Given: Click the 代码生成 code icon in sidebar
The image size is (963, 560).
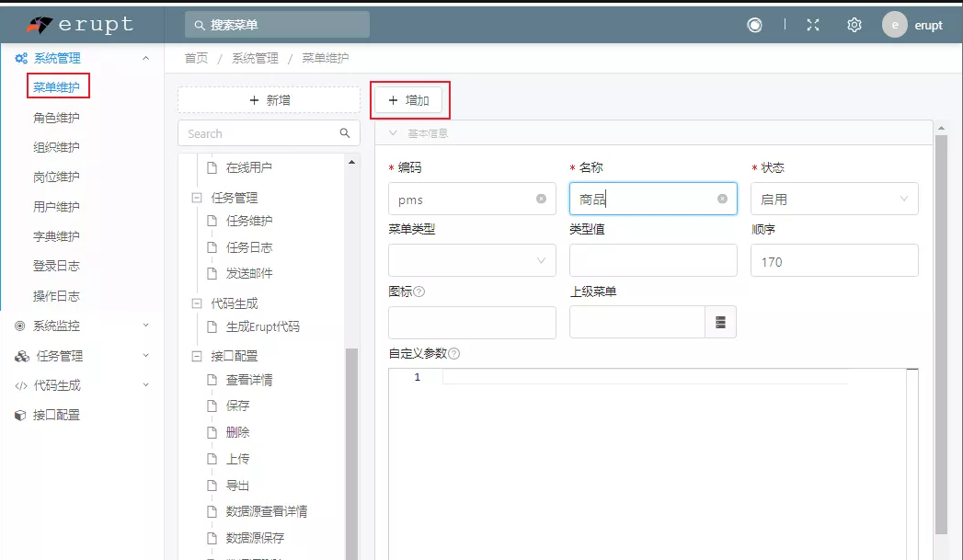Looking at the screenshot, I should point(21,385).
